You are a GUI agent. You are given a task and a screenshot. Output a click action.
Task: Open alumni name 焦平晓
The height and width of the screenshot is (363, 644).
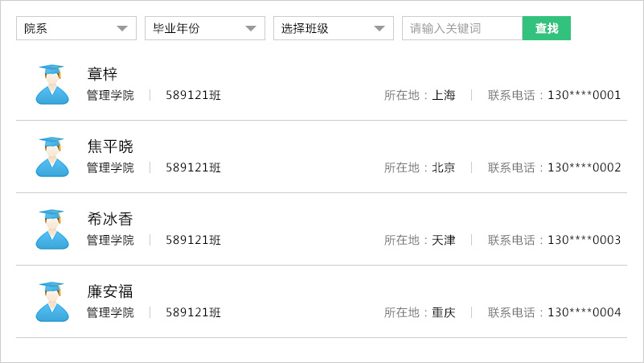110,146
